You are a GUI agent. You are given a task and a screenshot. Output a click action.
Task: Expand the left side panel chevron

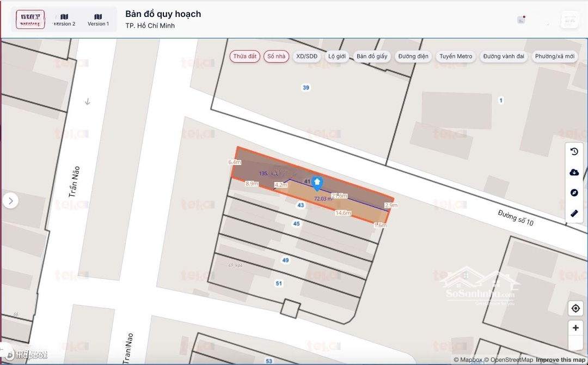(10, 201)
